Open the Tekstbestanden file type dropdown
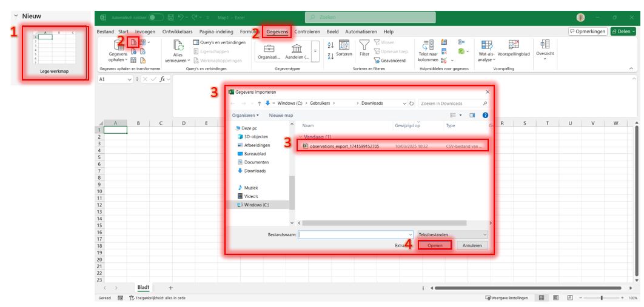 coord(452,234)
